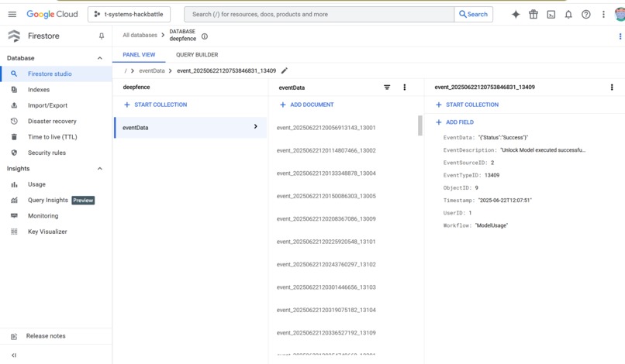Click eventData in path breadcrumb

[151, 70]
